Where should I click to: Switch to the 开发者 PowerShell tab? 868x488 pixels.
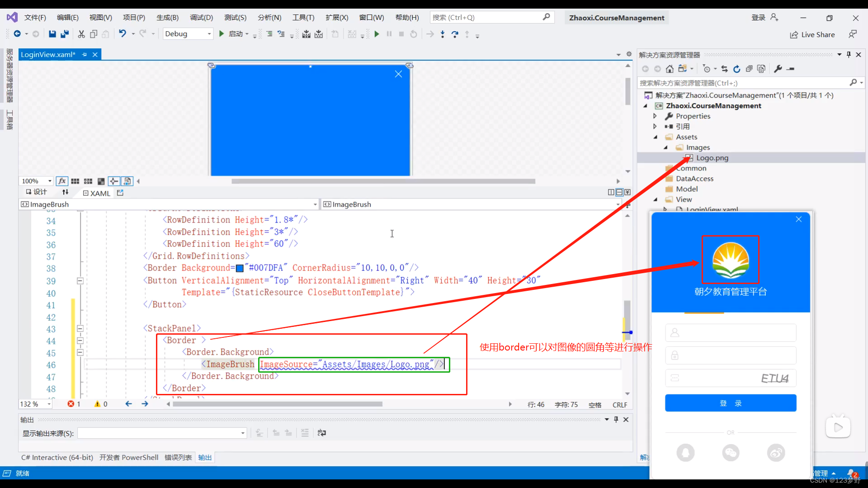[x=129, y=458]
